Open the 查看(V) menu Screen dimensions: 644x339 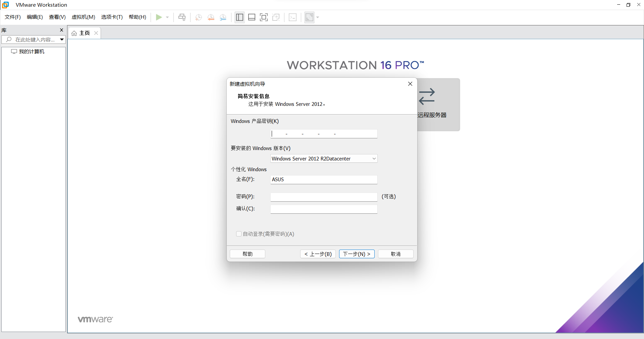57,17
